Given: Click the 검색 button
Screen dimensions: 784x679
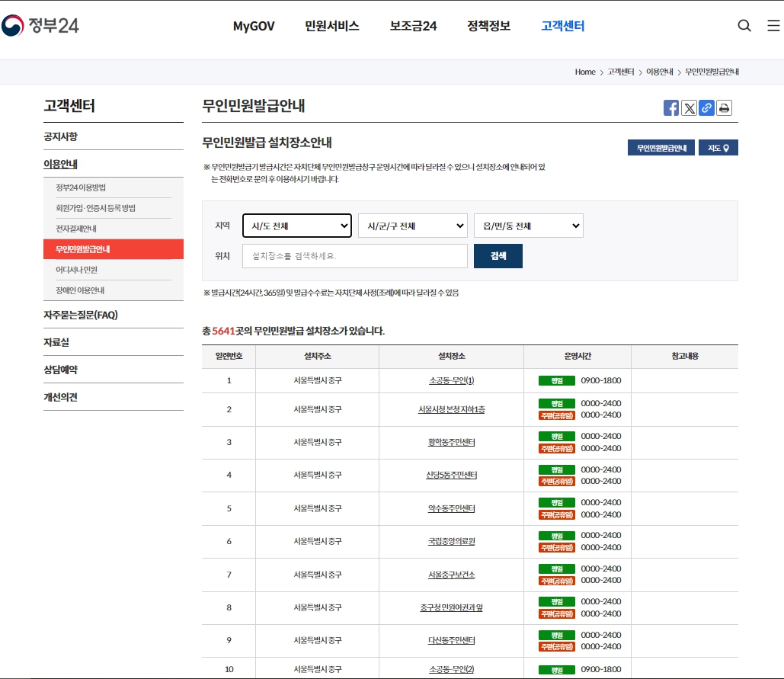Looking at the screenshot, I should [x=498, y=256].
